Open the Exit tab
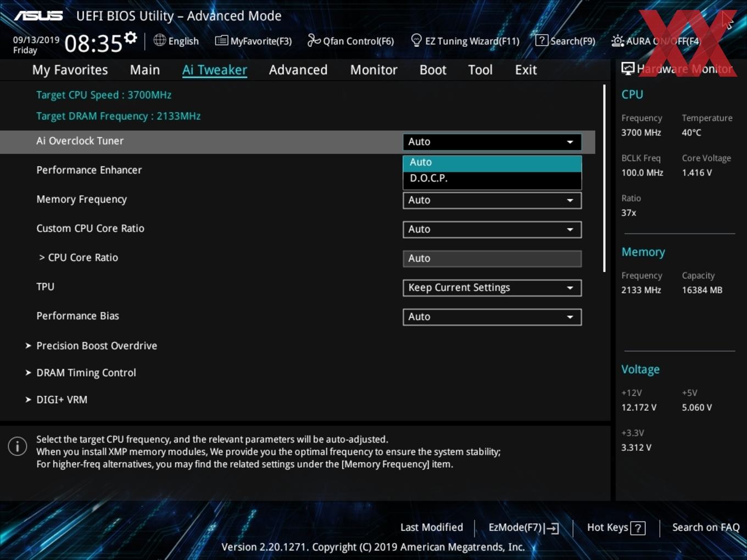Image resolution: width=747 pixels, height=560 pixels. tap(526, 70)
